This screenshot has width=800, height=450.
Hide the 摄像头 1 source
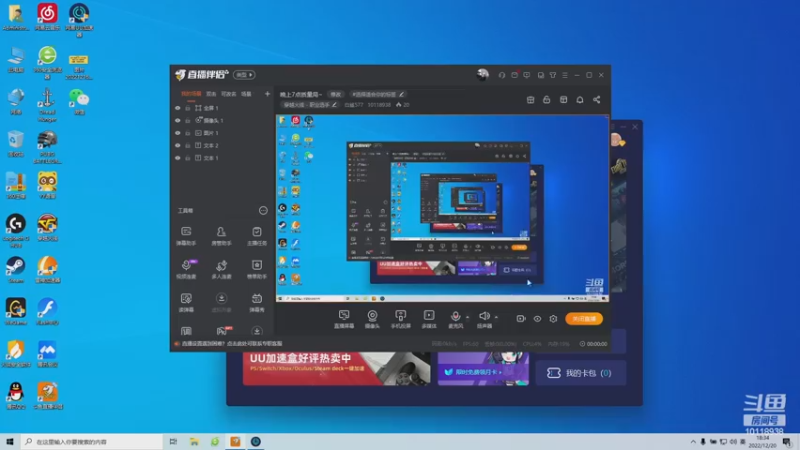pyautogui.click(x=178, y=120)
